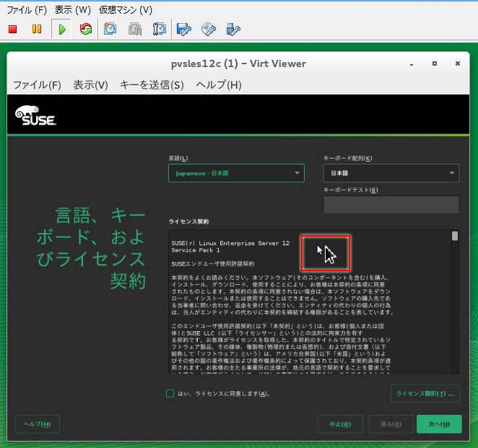Click the license text scrollbar thumb

coord(455,236)
